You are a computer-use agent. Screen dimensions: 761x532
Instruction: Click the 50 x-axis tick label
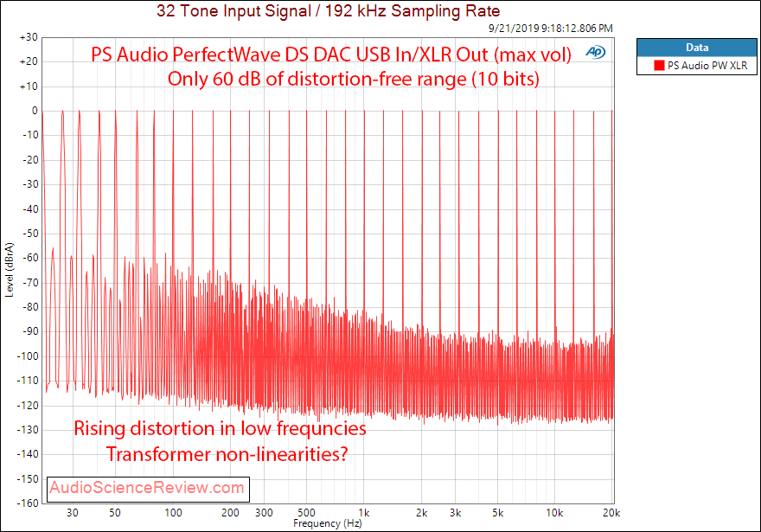point(115,513)
